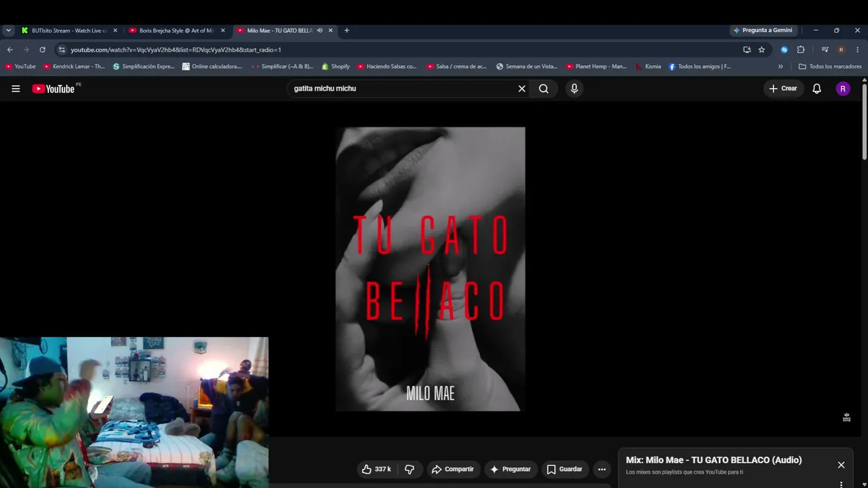Share the video with Compartir
Screen dimensions: 868x488
coord(453,469)
